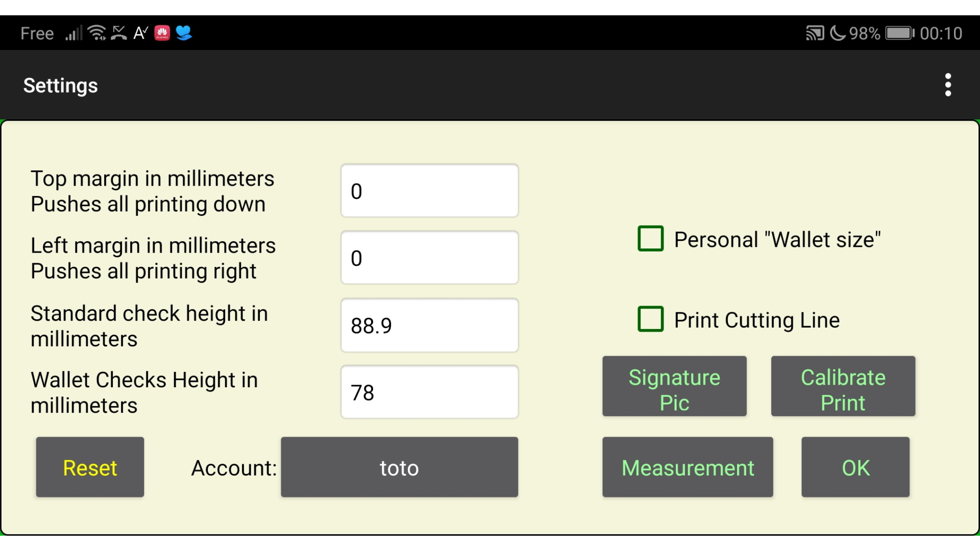Tap the Settings title in the action bar
This screenshot has width=980, height=551.
(x=60, y=85)
